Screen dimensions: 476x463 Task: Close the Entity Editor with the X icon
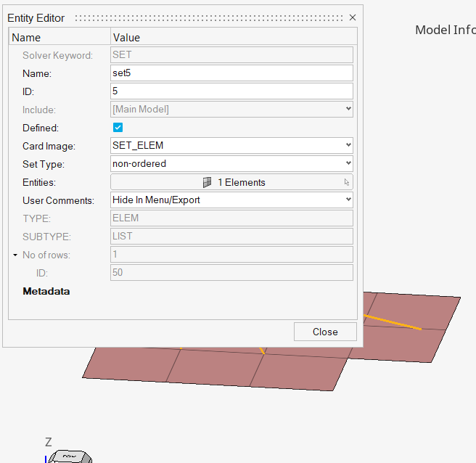pos(352,17)
